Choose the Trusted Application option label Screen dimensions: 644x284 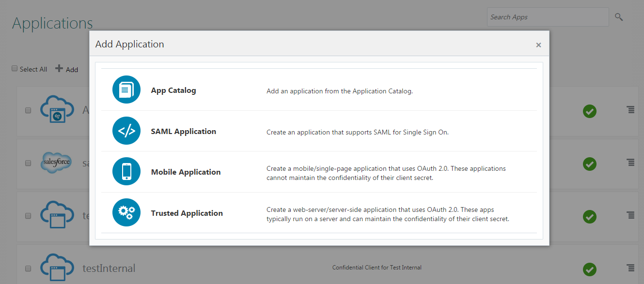pyautogui.click(x=187, y=213)
